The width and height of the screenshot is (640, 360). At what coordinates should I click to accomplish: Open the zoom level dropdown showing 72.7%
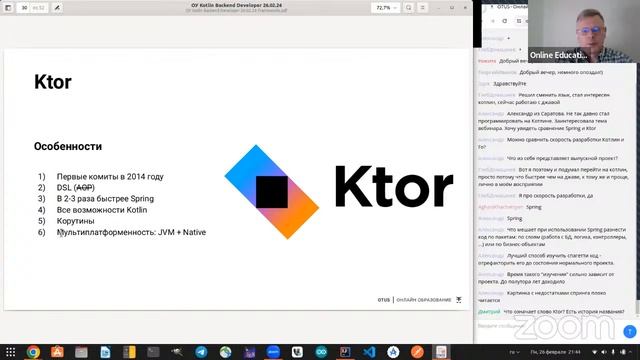[x=385, y=8]
